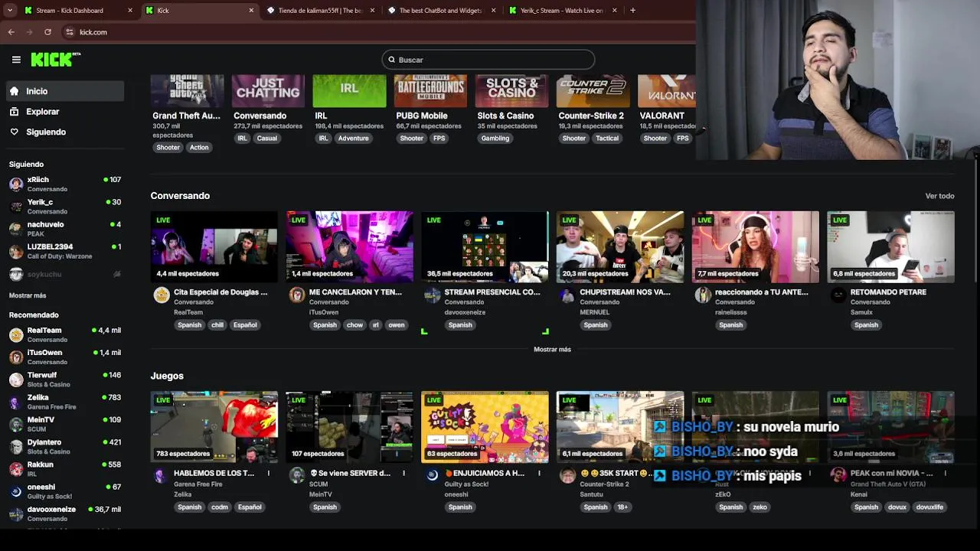Open the hamburger sidebar menu
Image resolution: width=980 pixels, height=551 pixels.
click(16, 60)
